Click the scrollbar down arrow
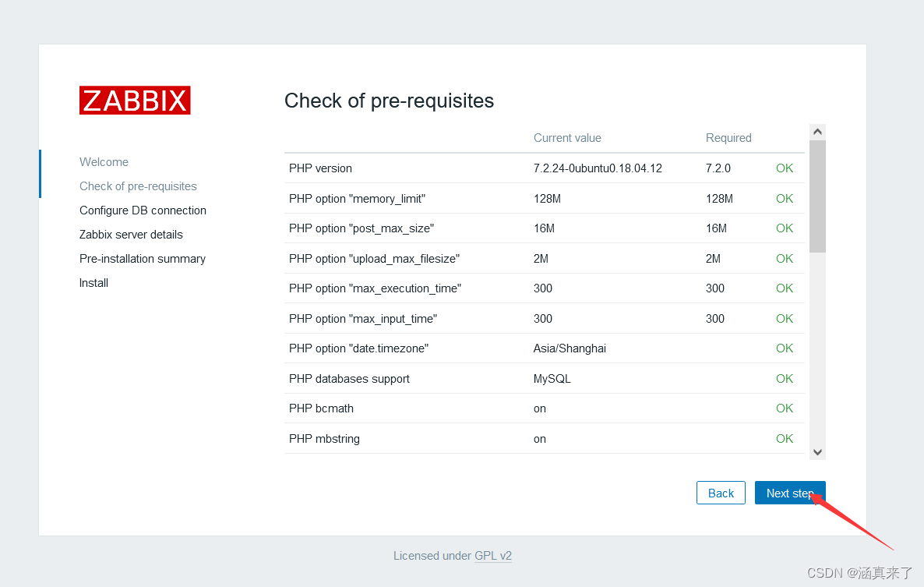924x587 pixels. point(817,451)
